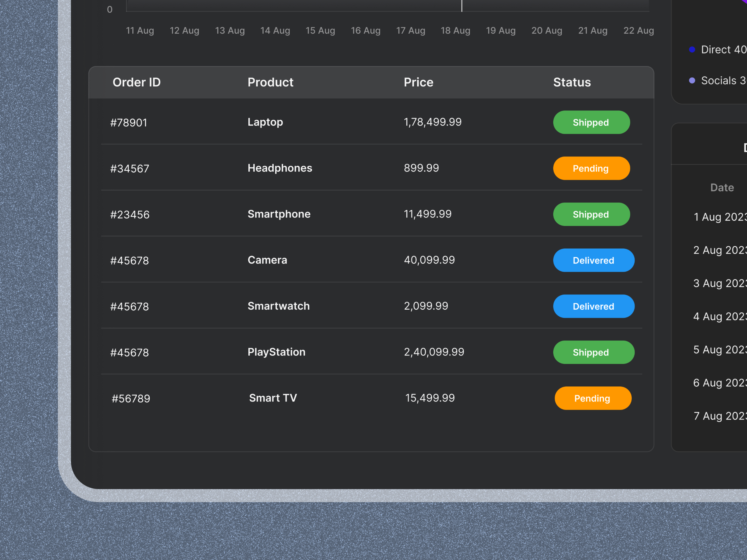Select the Product column header
The width and height of the screenshot is (747, 560).
270,82
